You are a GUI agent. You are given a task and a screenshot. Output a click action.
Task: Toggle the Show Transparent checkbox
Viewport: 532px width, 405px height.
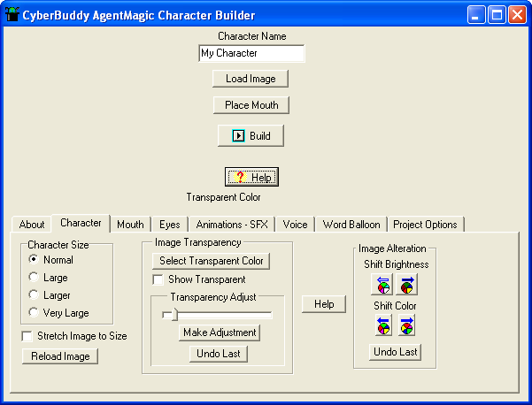tap(158, 279)
